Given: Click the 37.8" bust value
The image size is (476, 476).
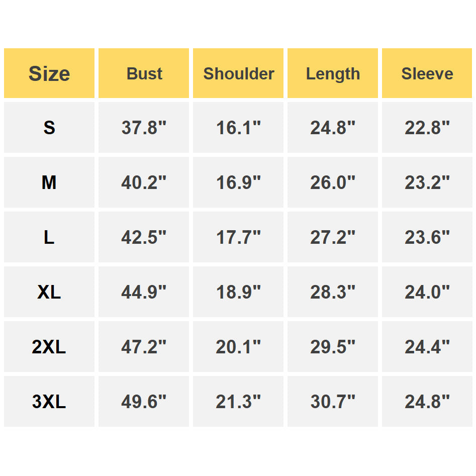Looking at the screenshot, I should click(144, 128).
